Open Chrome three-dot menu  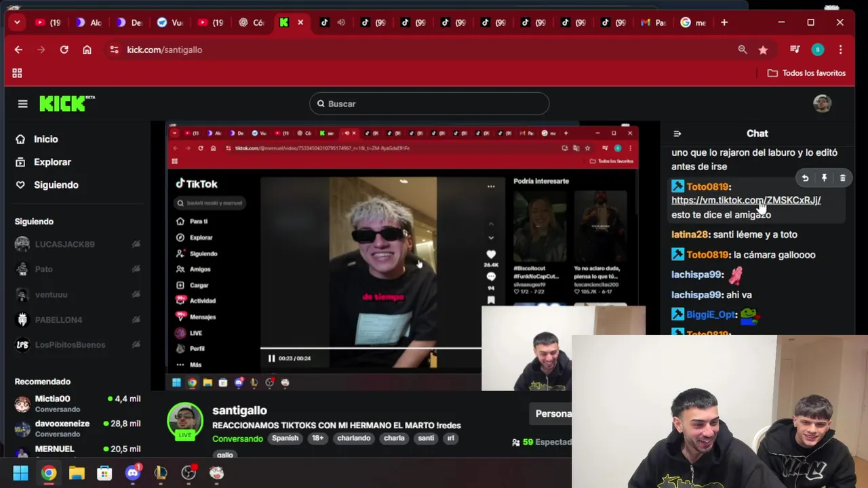(840, 49)
